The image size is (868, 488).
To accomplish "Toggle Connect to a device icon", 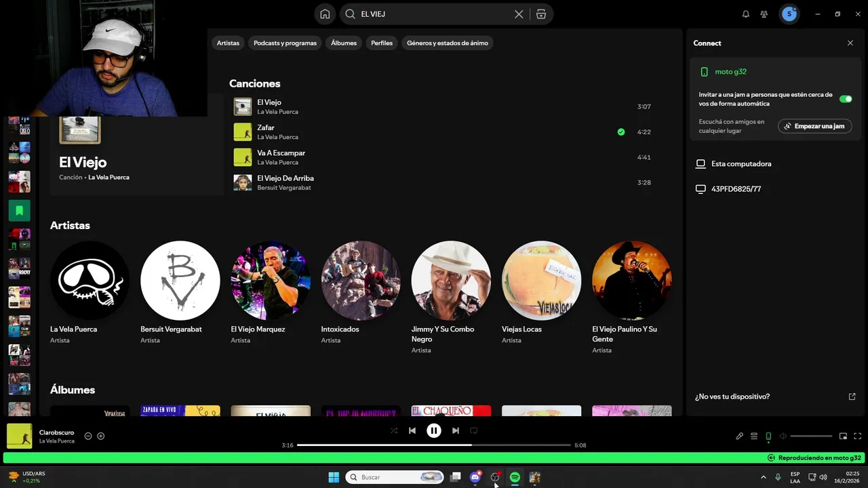I will [x=768, y=436].
